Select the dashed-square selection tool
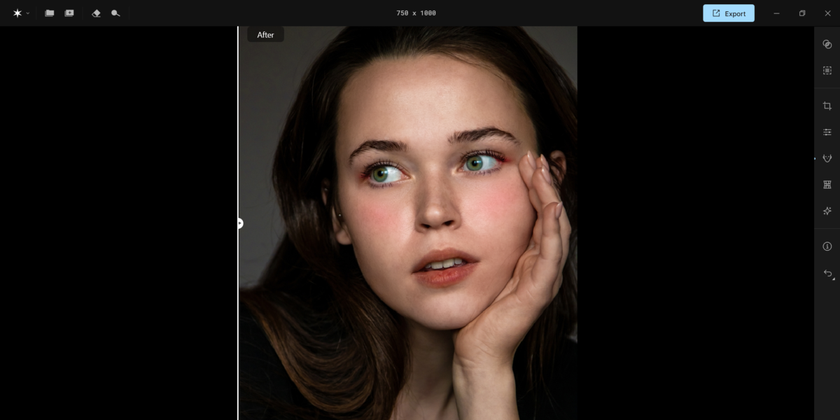The width and height of the screenshot is (840, 420). coord(827,70)
